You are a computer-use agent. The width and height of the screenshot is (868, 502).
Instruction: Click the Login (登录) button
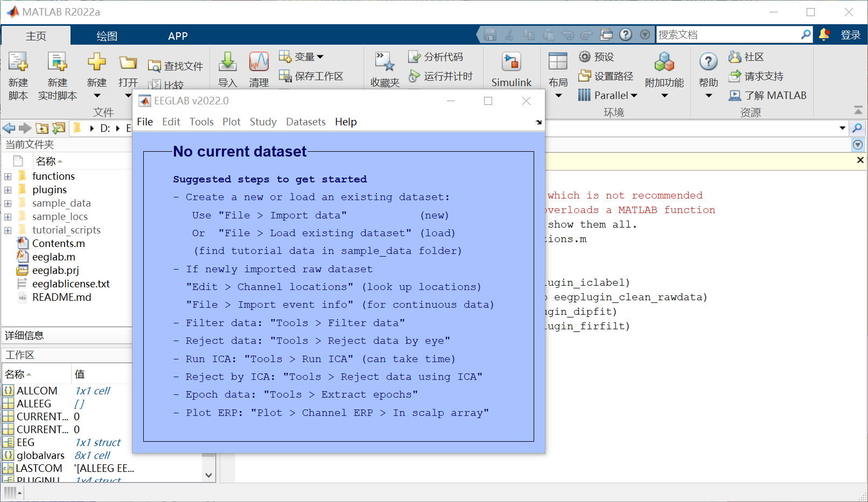pos(851,34)
